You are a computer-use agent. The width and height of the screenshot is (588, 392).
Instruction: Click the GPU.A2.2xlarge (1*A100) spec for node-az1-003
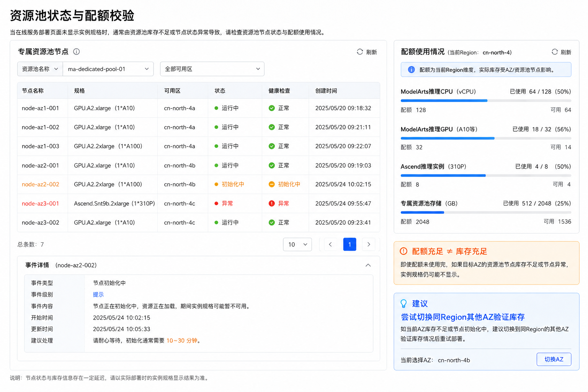108,146
